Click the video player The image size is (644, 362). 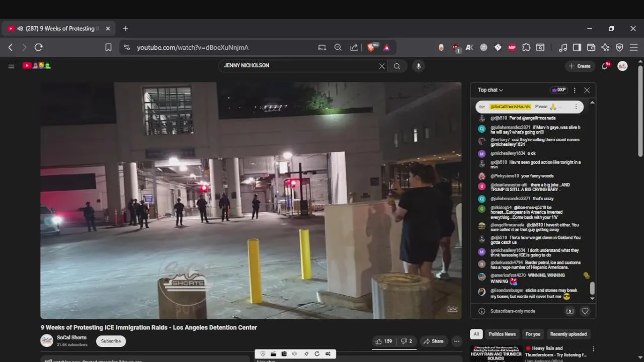(x=251, y=201)
